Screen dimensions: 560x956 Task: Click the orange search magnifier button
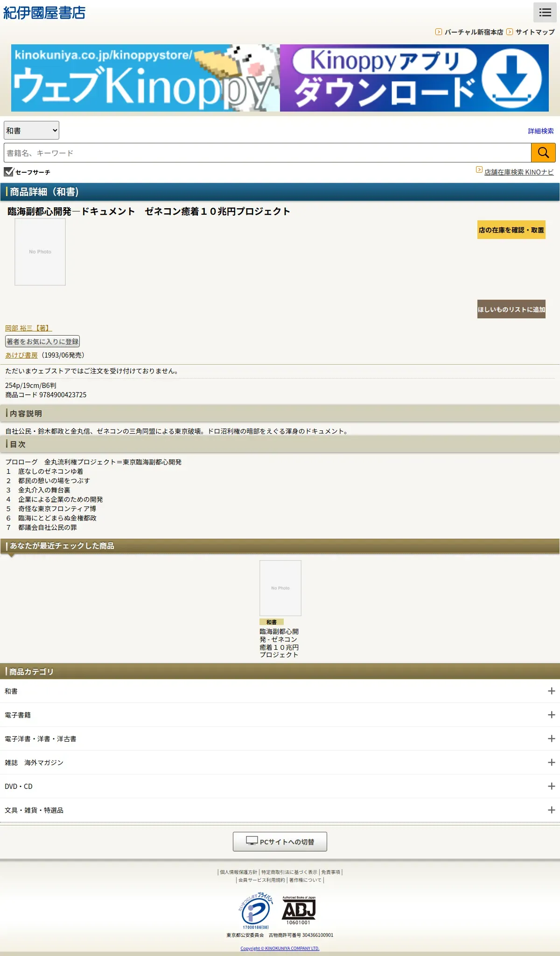point(543,153)
